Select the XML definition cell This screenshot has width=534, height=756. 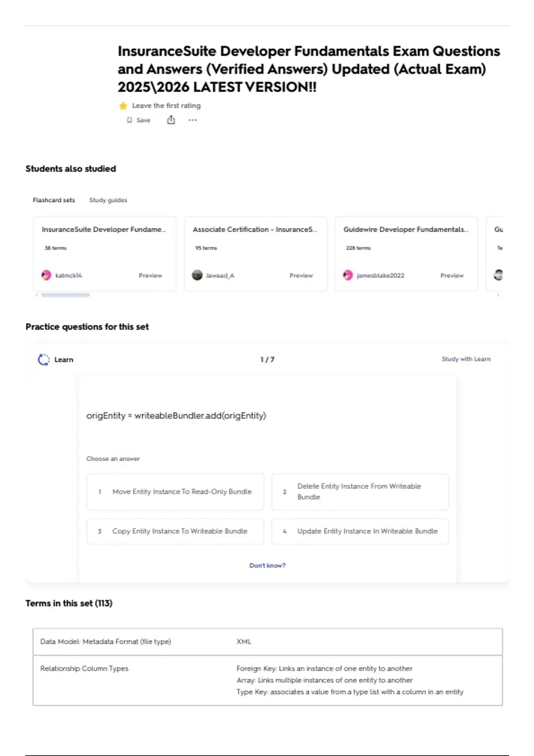(244, 642)
